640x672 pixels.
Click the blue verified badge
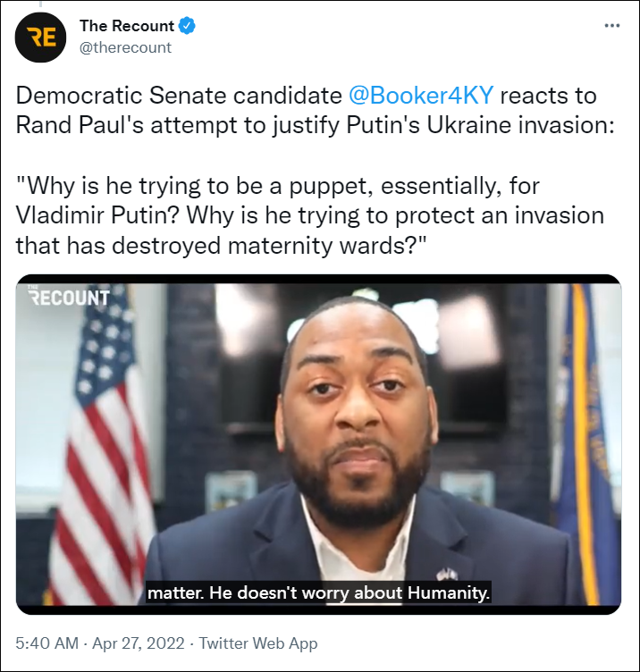pyautogui.click(x=188, y=27)
